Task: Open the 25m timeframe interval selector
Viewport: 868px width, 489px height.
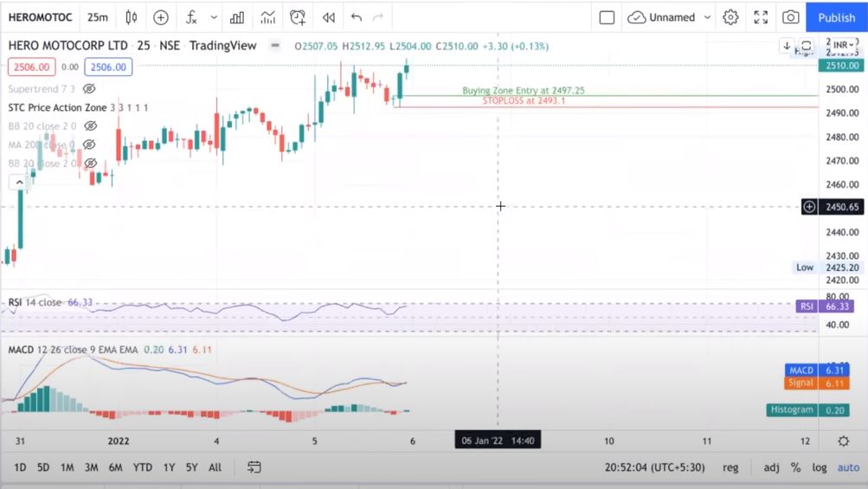Action: 98,17
